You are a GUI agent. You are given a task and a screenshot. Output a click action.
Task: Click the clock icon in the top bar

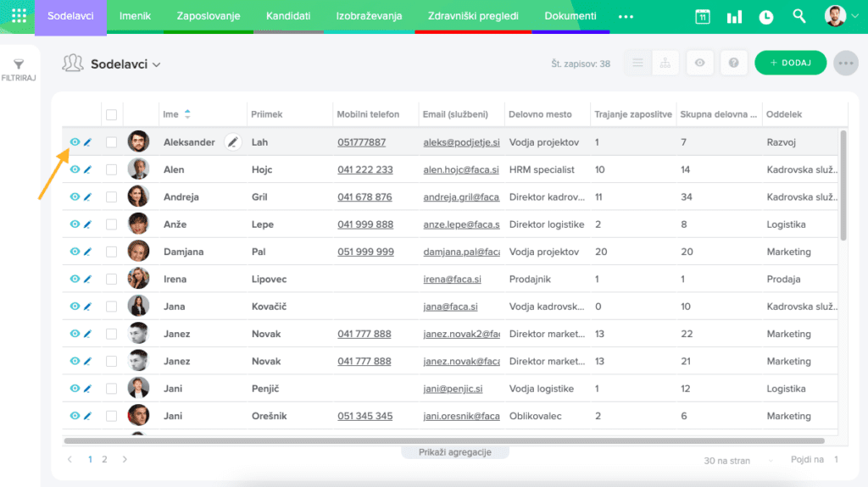(x=765, y=17)
